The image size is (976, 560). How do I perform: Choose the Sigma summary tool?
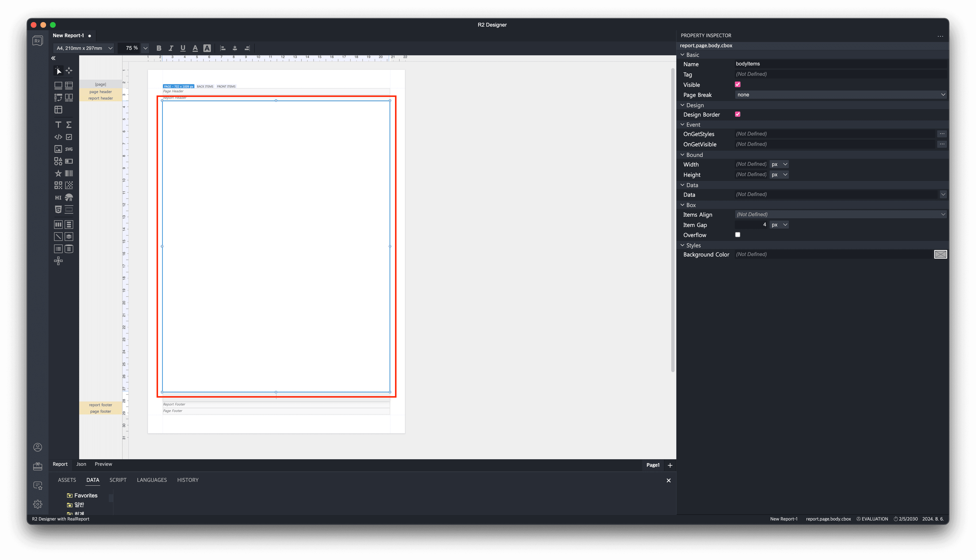(x=69, y=125)
